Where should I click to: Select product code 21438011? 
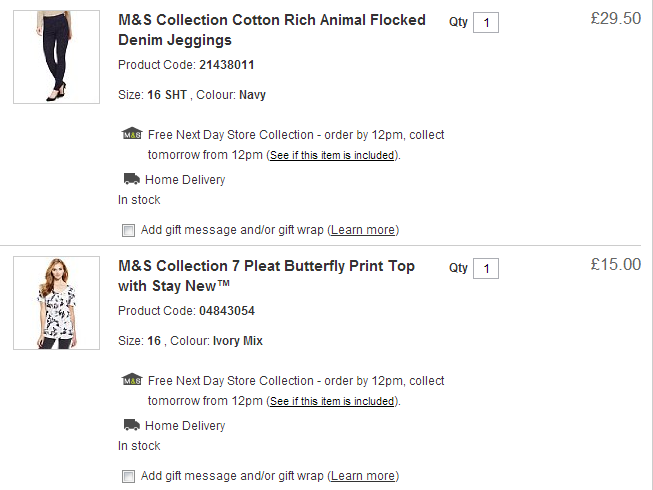(x=227, y=65)
